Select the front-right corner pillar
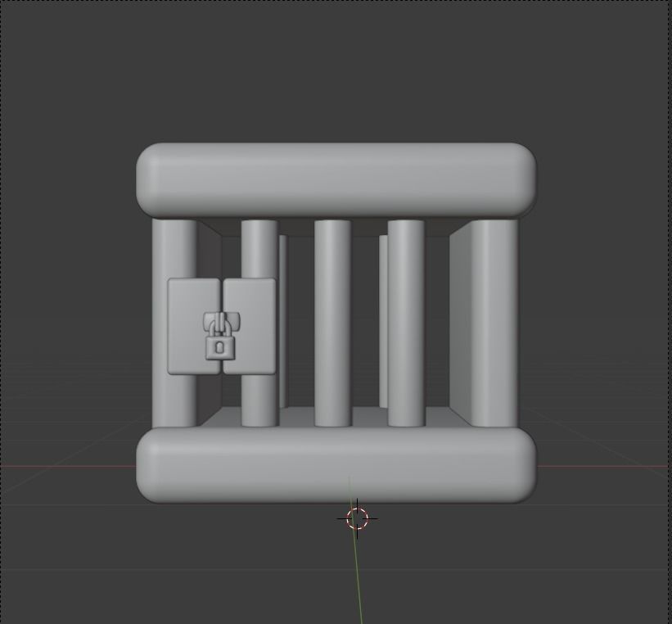Image resolution: width=672 pixels, height=624 pixels. point(495,323)
